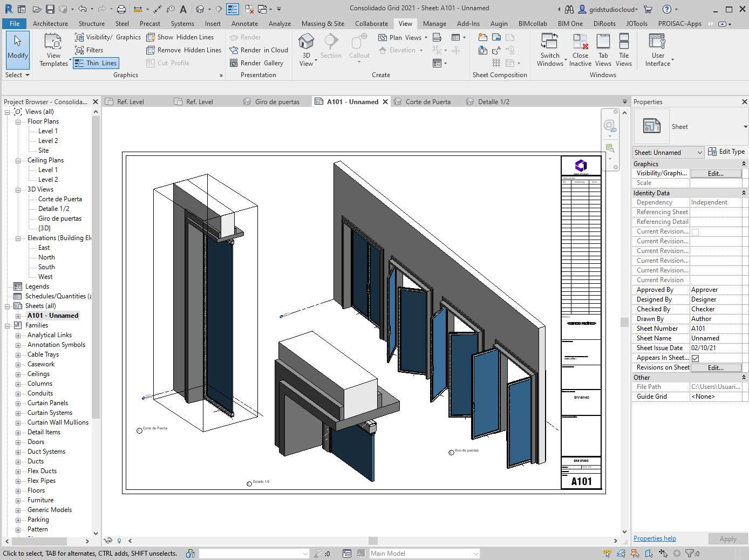Open View Templates tool
749x560 pixels.
(53, 49)
